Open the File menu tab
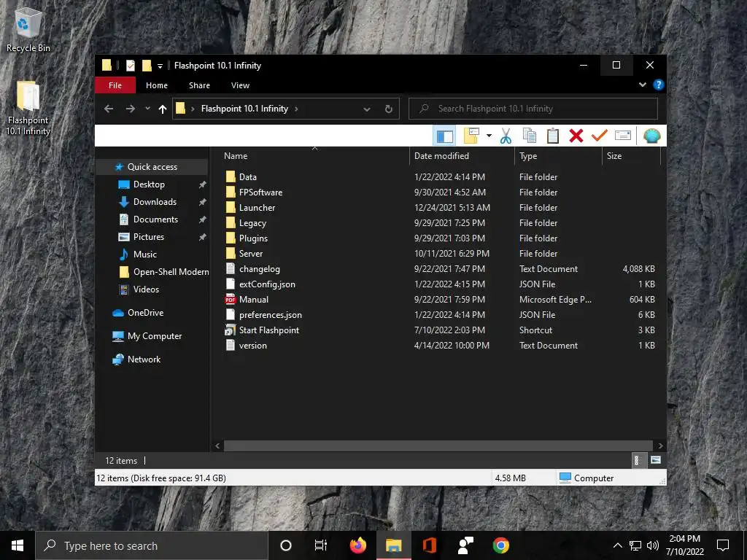Screen dimensions: 747x560 pos(115,85)
